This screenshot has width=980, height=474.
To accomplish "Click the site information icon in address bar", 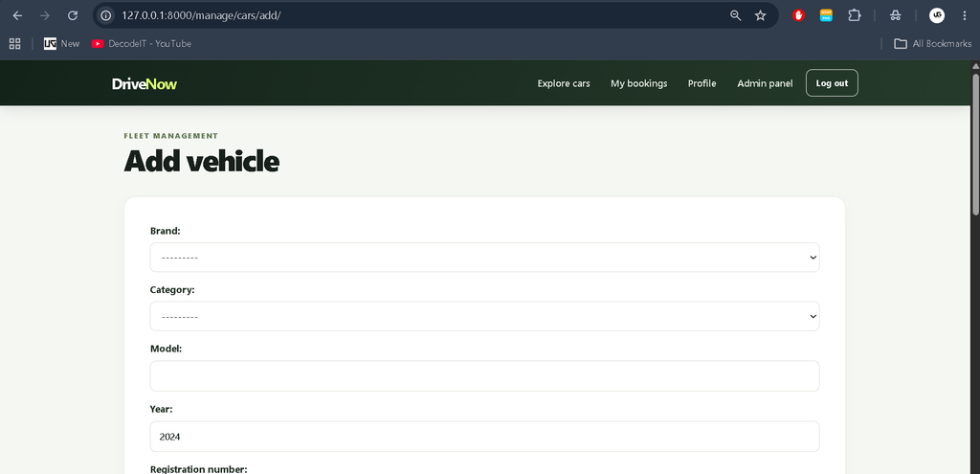I will coord(106,15).
